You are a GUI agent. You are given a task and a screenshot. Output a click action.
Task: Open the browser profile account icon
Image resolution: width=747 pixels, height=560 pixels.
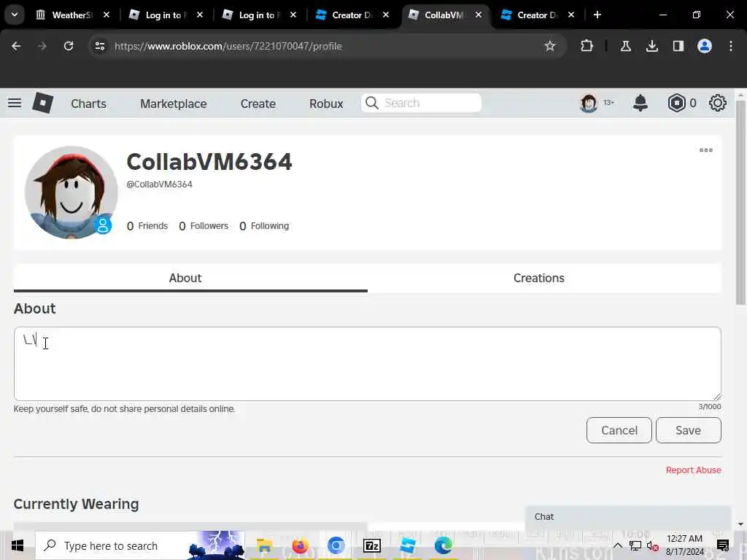(x=704, y=46)
